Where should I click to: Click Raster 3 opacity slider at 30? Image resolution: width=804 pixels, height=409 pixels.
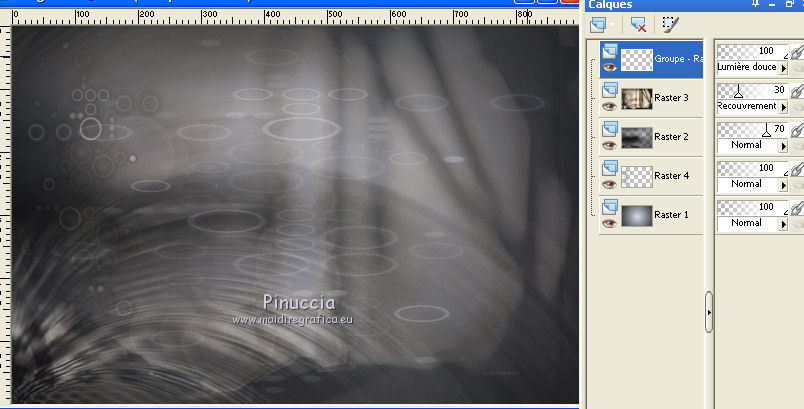click(x=752, y=90)
